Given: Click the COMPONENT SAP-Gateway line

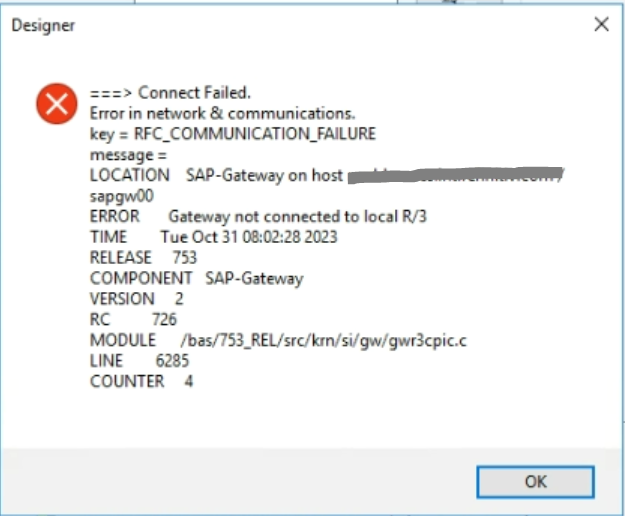Looking at the screenshot, I should click(197, 278).
